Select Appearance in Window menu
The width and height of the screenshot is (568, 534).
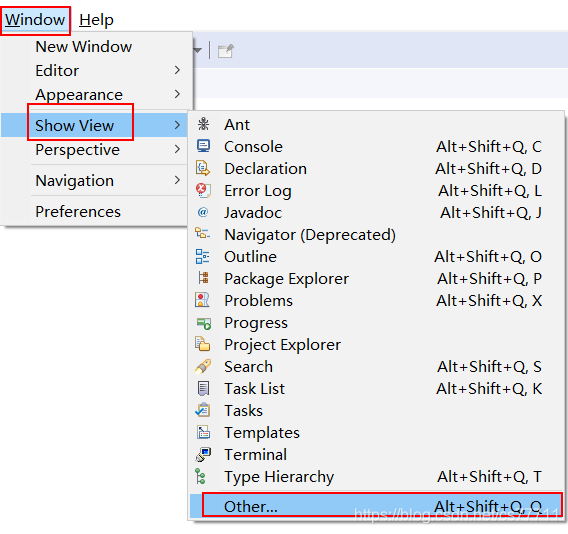(97, 95)
